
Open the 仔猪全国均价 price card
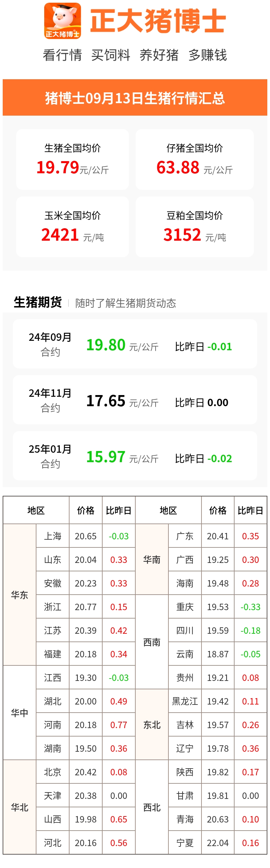pyautogui.click(x=195, y=159)
